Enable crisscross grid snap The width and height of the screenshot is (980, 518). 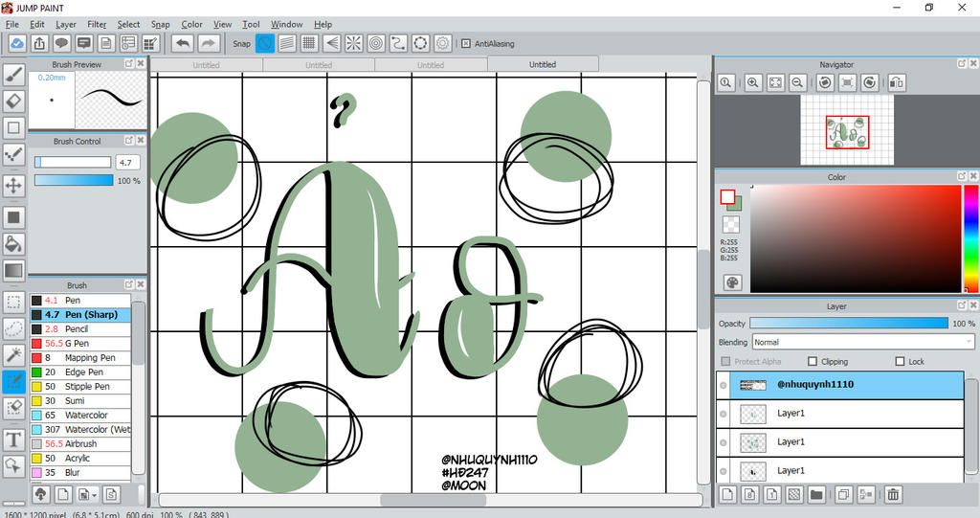(x=309, y=43)
